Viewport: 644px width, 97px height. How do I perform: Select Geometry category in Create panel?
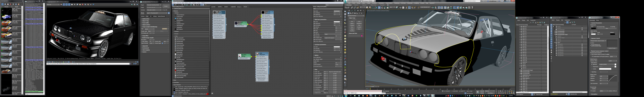pyautogui.click(x=349, y=13)
